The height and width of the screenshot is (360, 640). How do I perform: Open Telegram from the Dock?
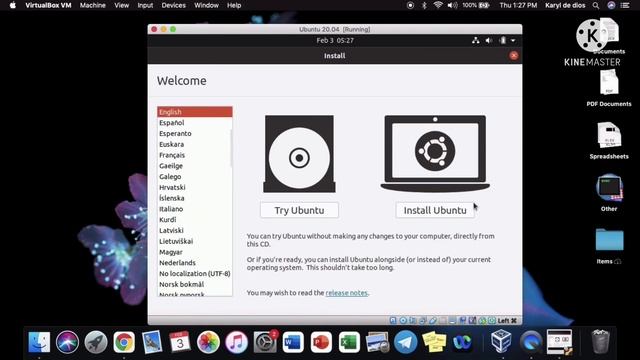tap(405, 342)
